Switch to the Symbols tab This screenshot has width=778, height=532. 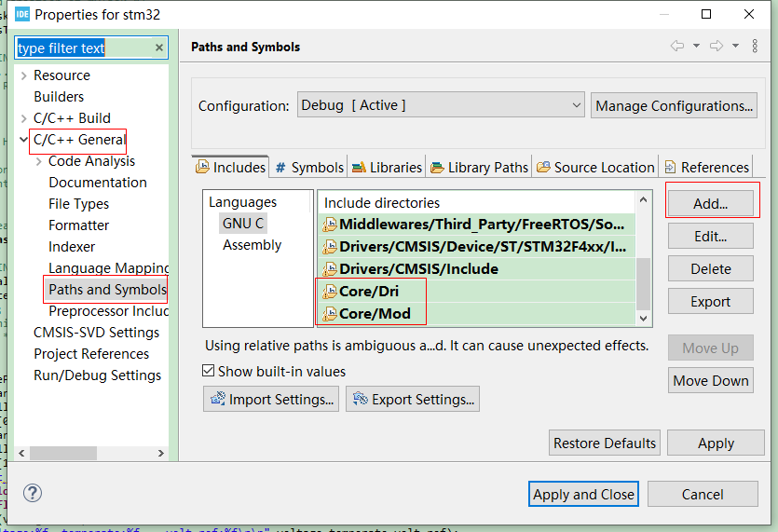point(309,168)
